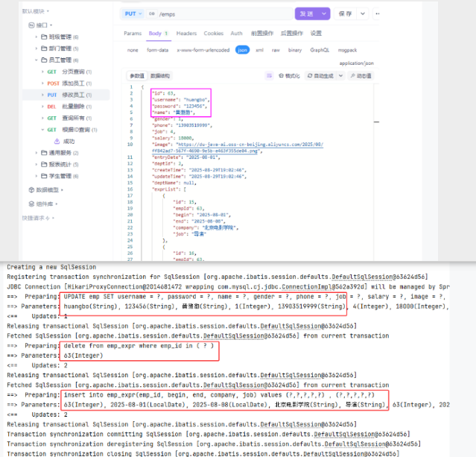The height and width of the screenshot is (457, 476).
Task: Collapse the 员工管理 folder
Action: 37,60
